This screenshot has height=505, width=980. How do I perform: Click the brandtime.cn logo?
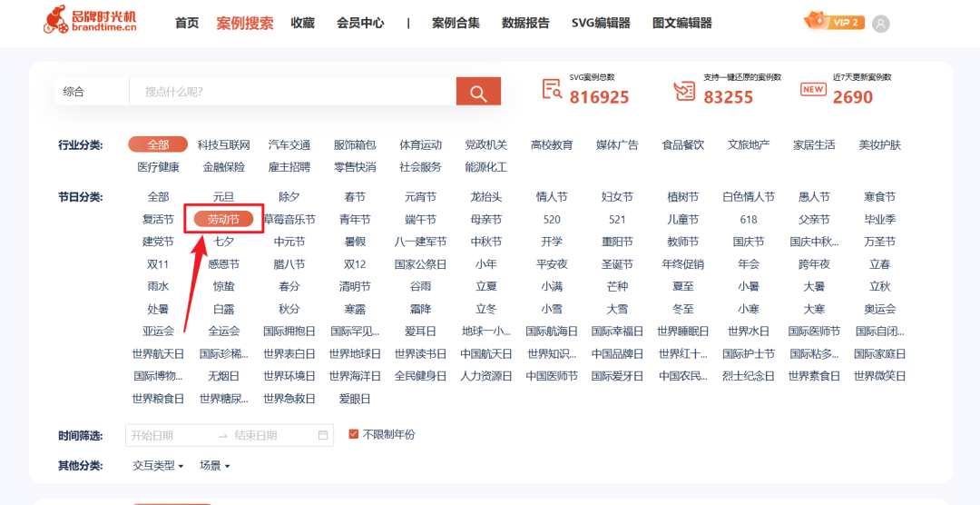click(89, 21)
